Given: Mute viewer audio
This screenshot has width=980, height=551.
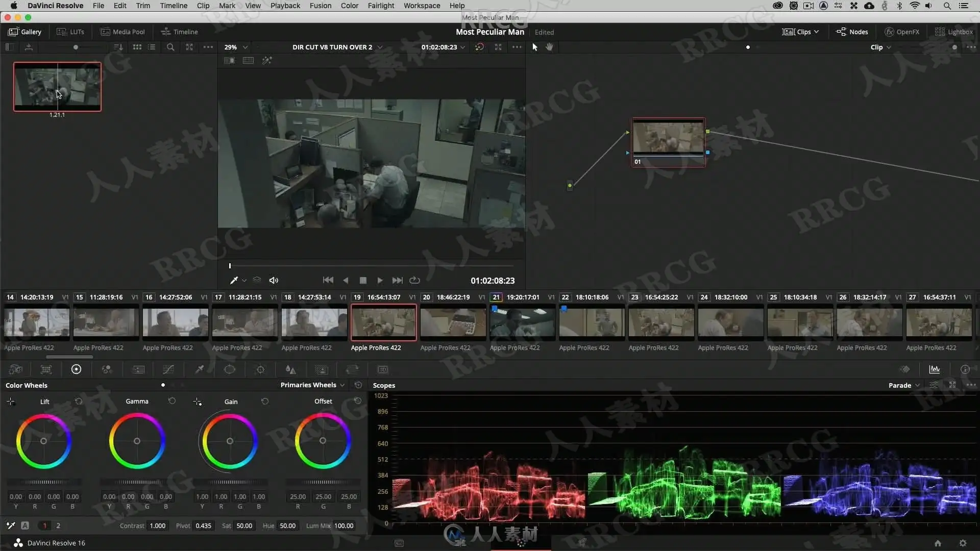Looking at the screenshot, I should point(274,281).
